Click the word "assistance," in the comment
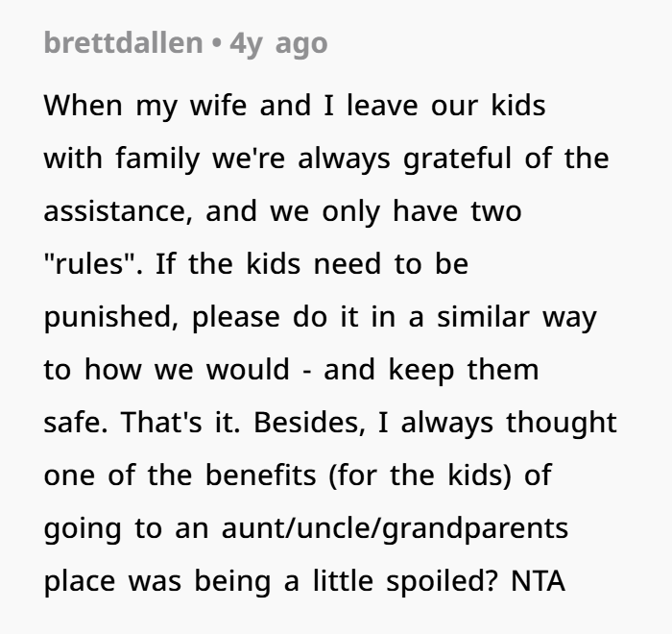The image size is (672, 634). tap(118, 211)
